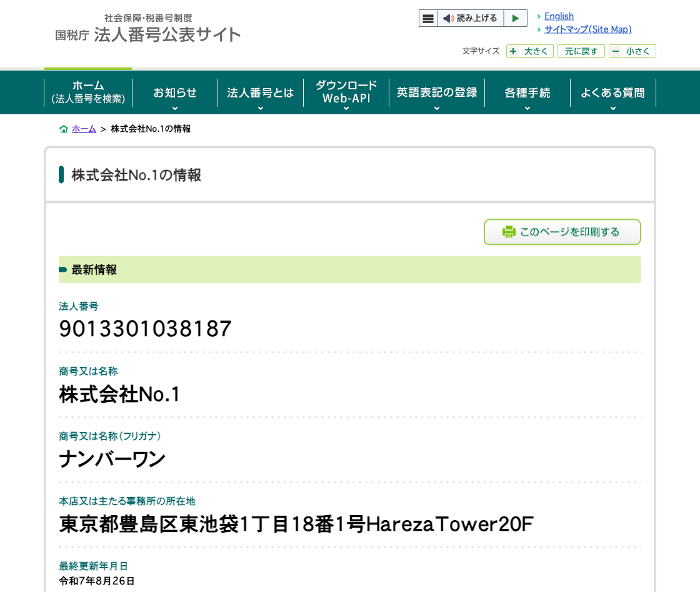Click 本店又は主たる事務所の所在地 label

click(127, 501)
